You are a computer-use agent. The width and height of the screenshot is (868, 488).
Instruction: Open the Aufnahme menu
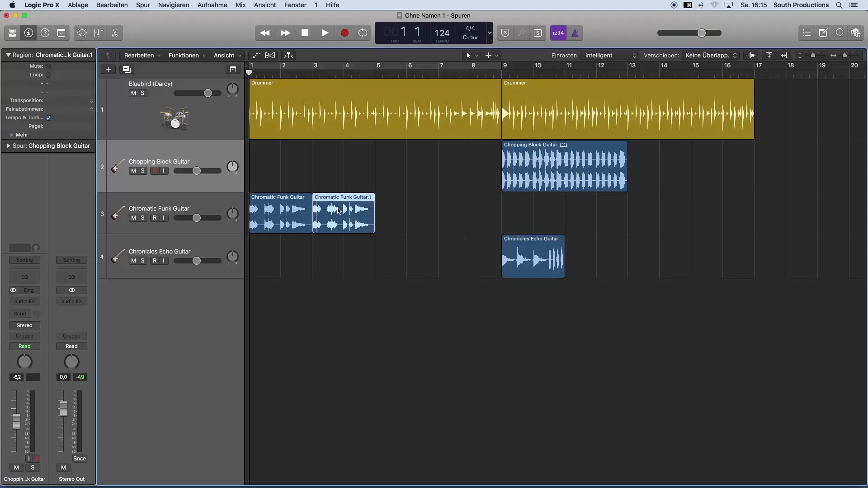[212, 5]
